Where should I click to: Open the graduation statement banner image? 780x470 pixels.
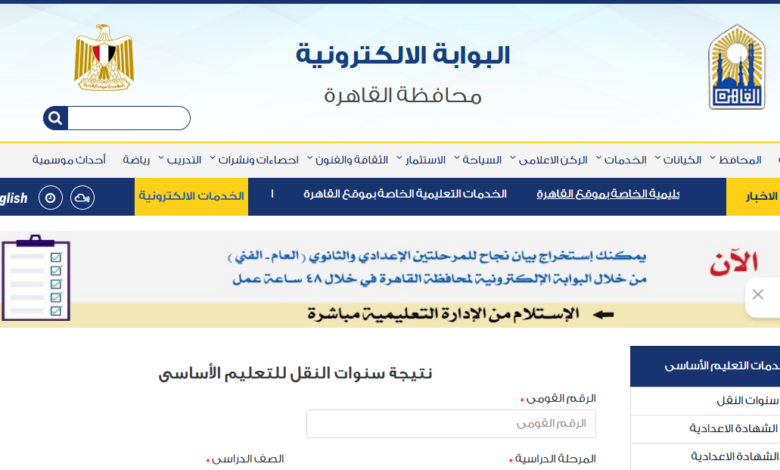pos(390,279)
